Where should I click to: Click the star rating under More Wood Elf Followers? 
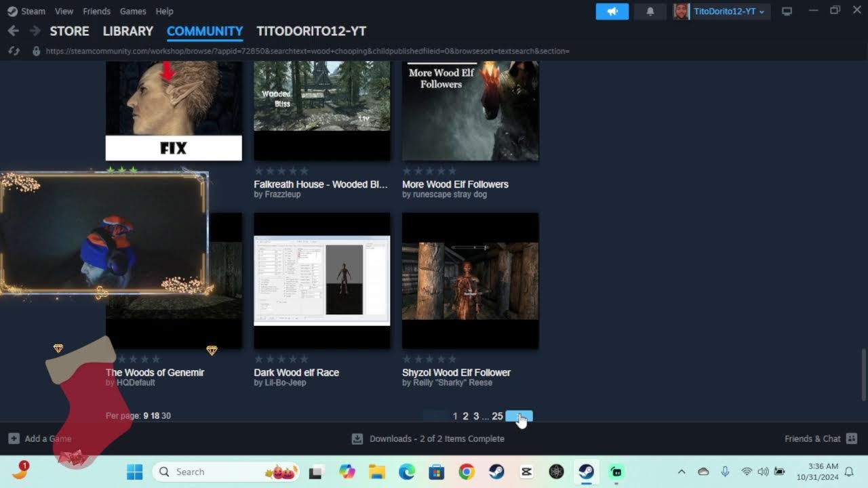(430, 171)
